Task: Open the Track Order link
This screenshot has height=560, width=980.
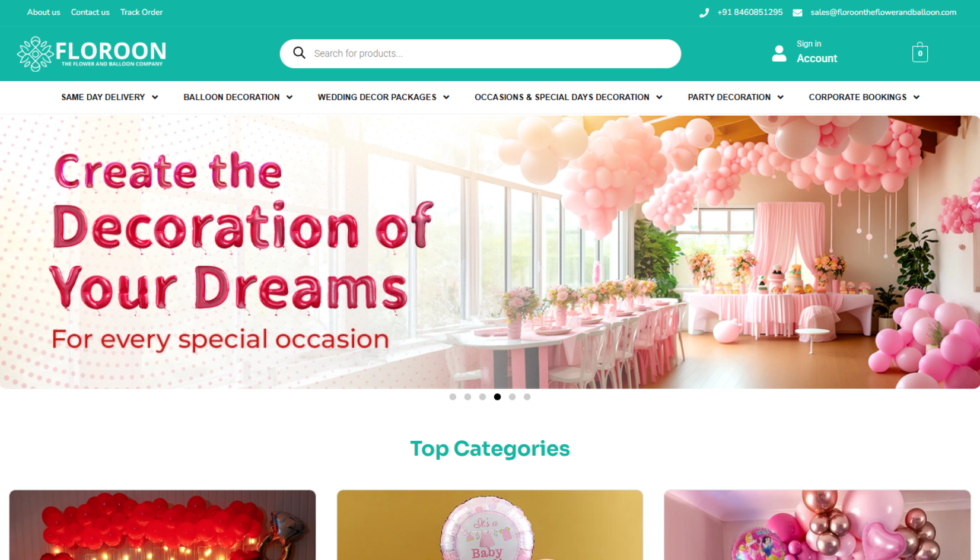Action: tap(141, 12)
